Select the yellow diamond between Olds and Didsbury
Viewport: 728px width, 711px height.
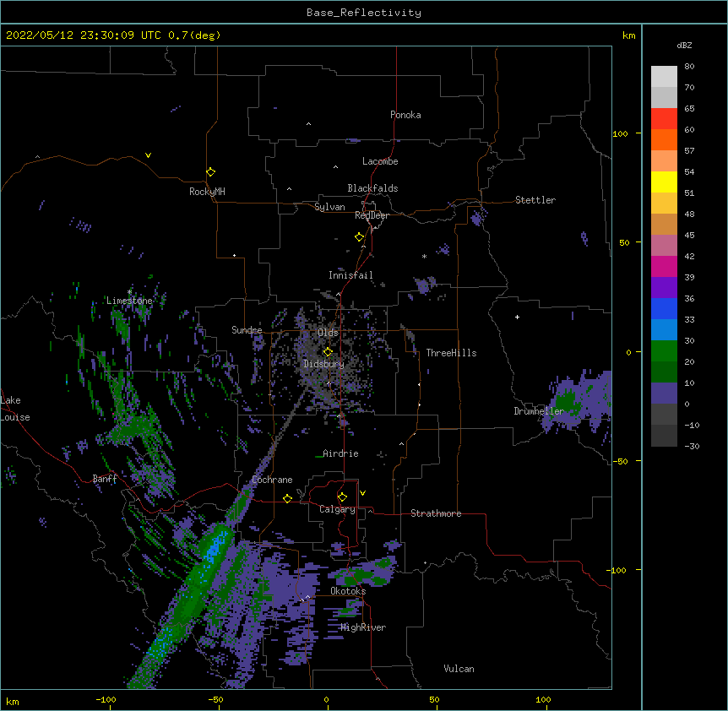pos(328,351)
